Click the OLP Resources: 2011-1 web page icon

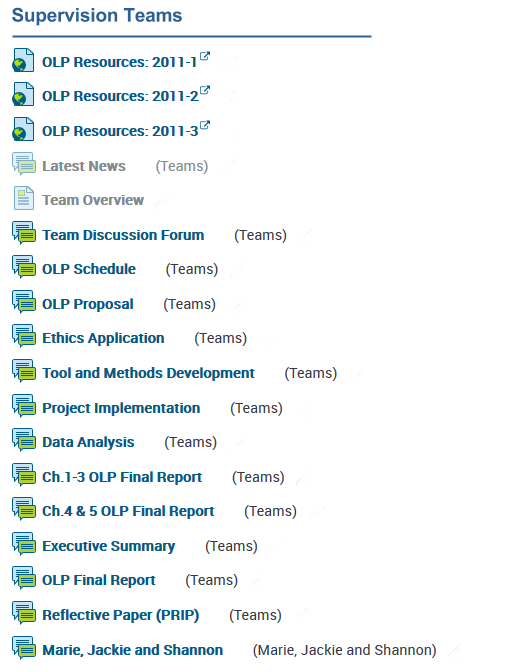23,60
